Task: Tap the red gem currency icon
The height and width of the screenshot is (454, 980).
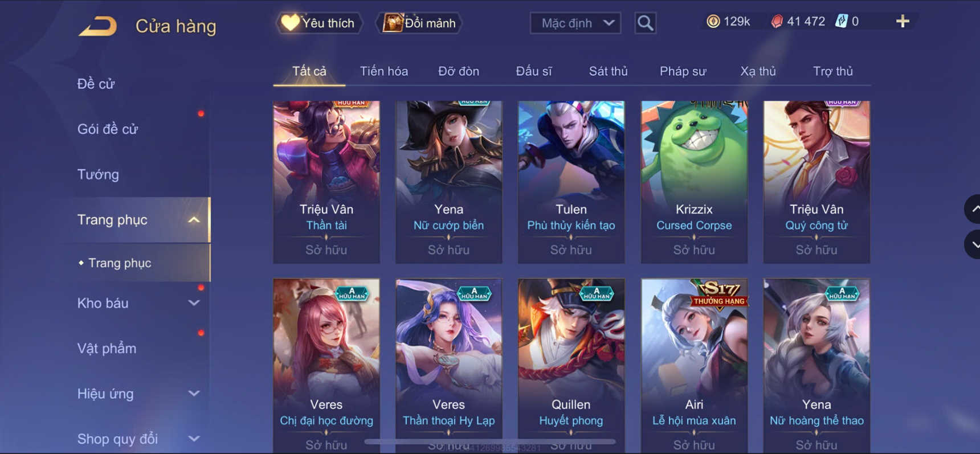Action: pyautogui.click(x=777, y=22)
